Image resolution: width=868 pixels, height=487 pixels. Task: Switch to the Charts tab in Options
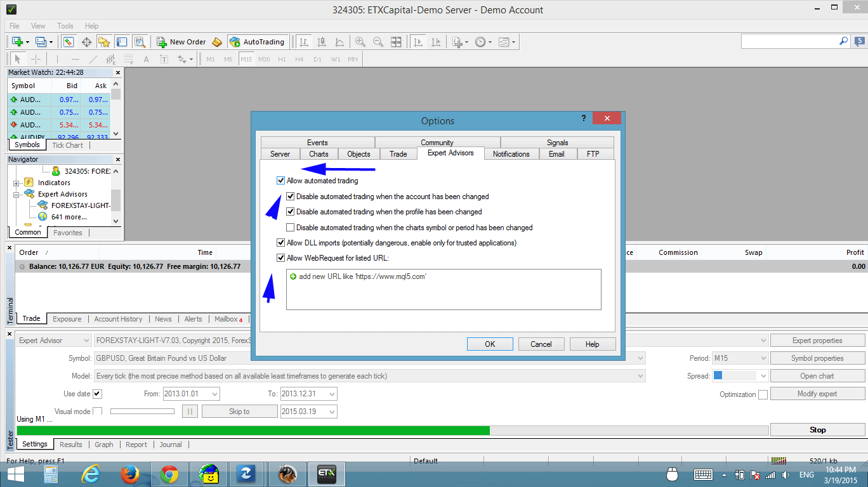[x=319, y=153]
